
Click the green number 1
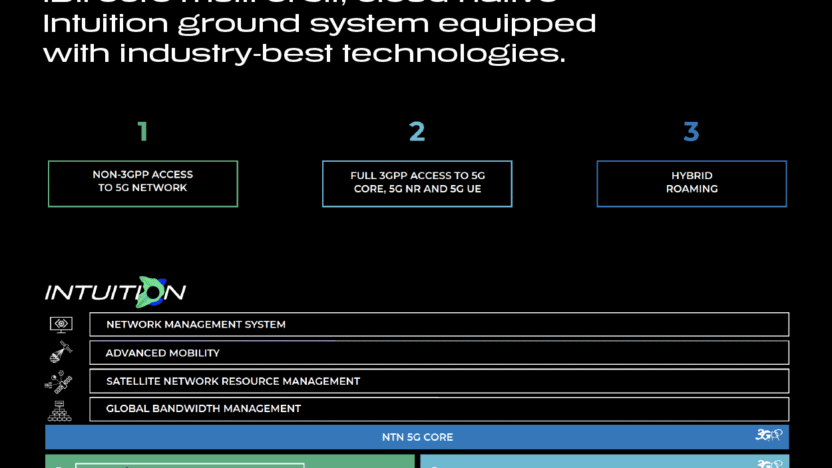point(143,131)
